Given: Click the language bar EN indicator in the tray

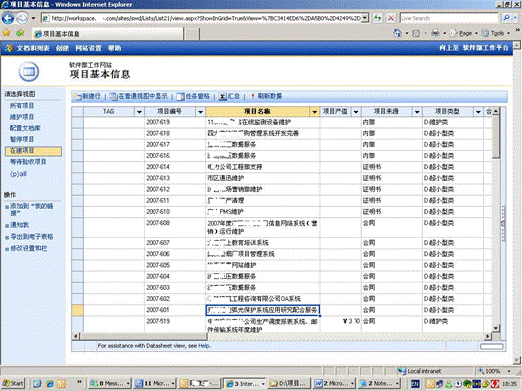Looking at the screenshot, I should tap(415, 384).
